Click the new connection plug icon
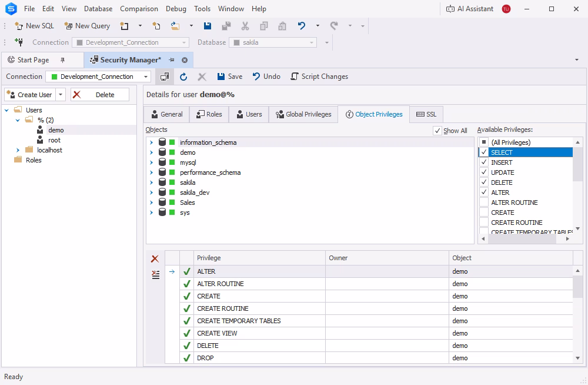 pos(19,42)
